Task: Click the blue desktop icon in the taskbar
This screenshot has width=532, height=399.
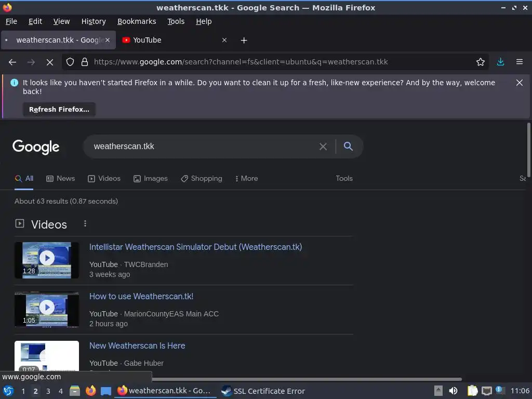Action: pos(106,391)
